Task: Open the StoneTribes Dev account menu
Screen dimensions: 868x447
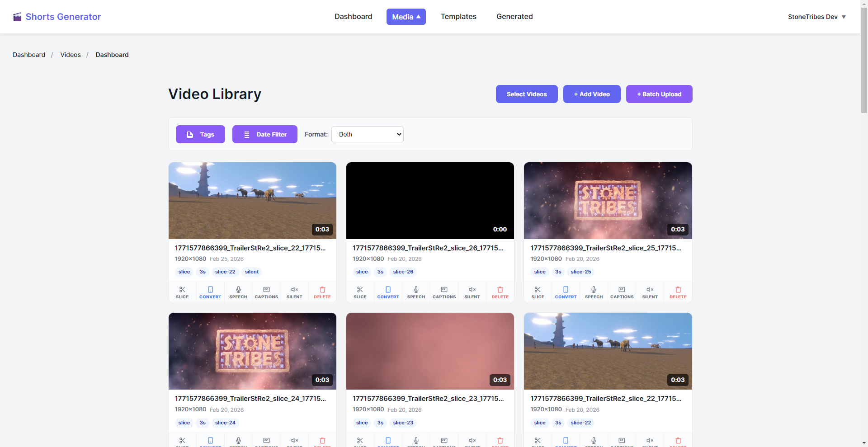Action: (816, 17)
